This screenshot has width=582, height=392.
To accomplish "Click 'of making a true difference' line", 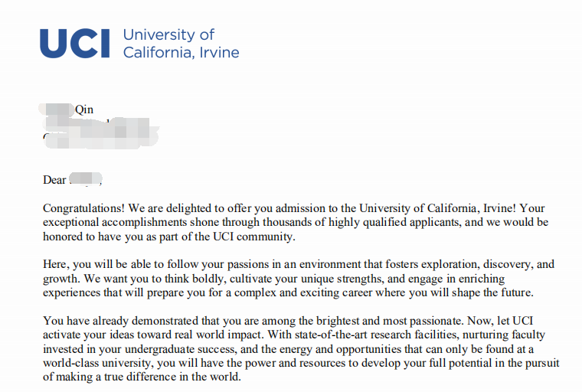I will (116, 377).
